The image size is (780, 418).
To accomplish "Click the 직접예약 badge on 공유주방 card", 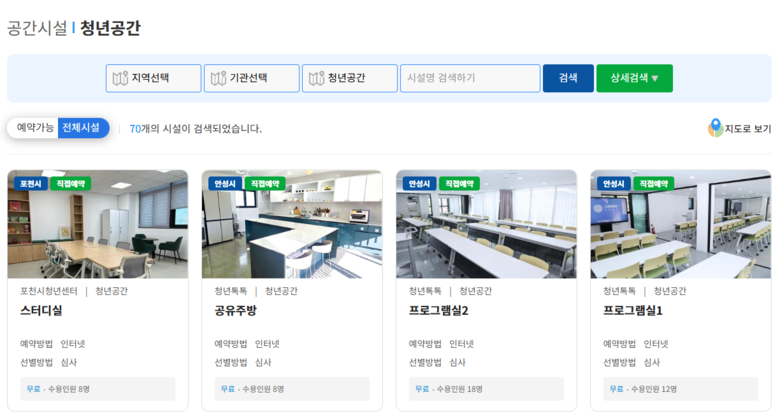I will pyautogui.click(x=265, y=184).
